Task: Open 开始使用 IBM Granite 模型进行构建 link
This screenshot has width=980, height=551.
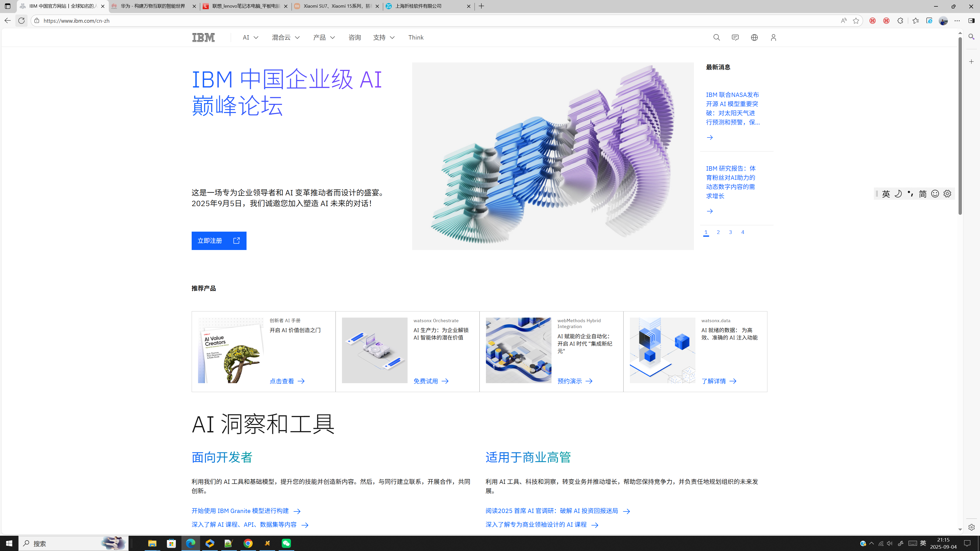Action: [x=246, y=511]
